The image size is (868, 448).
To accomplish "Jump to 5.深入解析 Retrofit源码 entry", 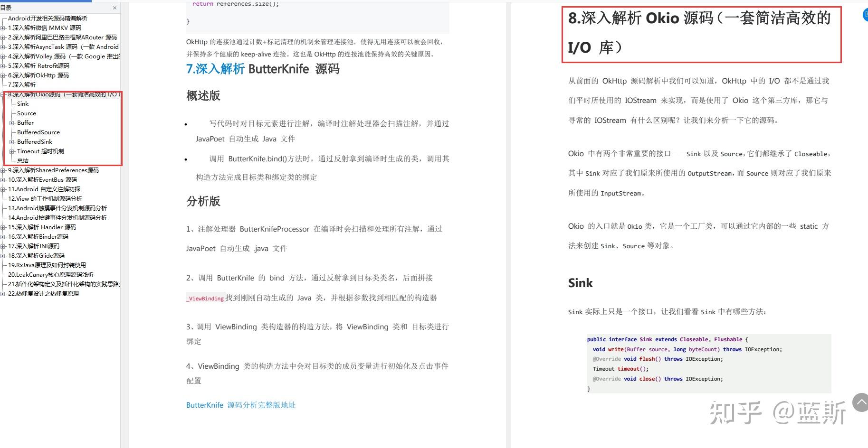I will [38, 66].
